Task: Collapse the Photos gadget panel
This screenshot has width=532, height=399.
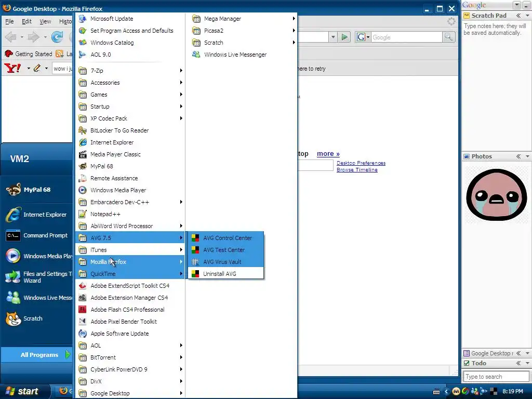Action: coord(518,156)
